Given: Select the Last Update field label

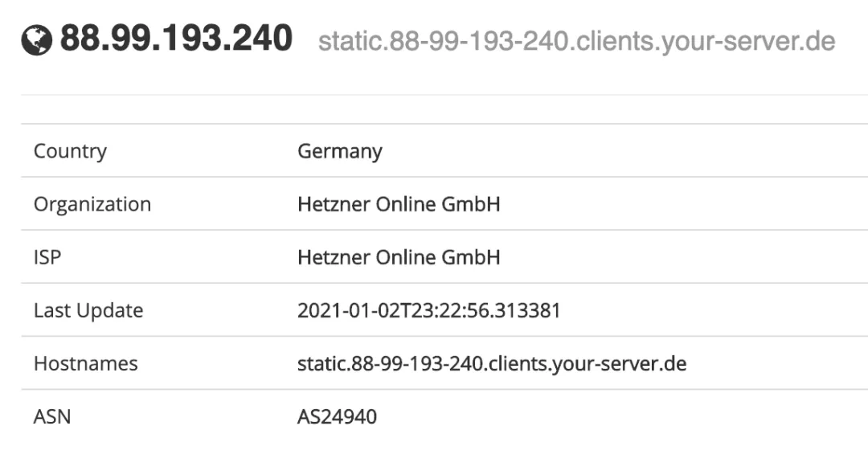Looking at the screenshot, I should [88, 310].
